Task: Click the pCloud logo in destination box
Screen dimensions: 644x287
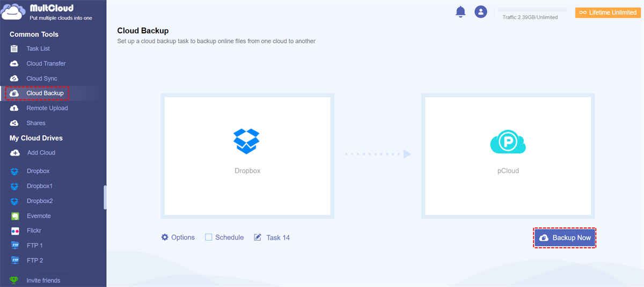Action: tap(507, 142)
